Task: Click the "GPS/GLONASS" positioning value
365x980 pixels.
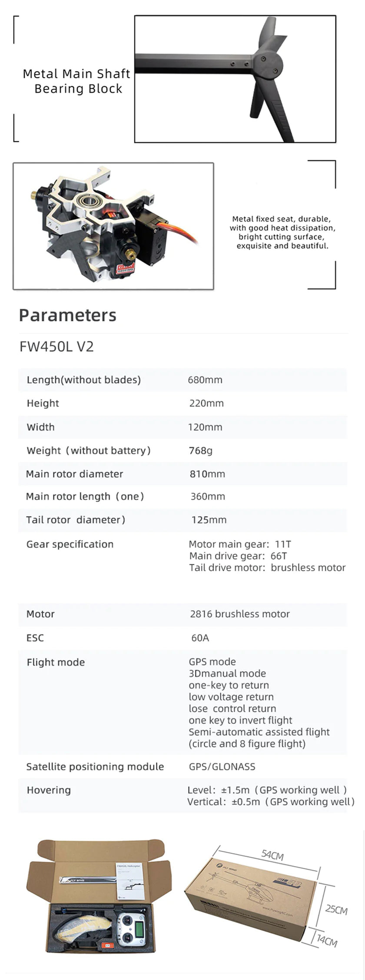Action: (222, 767)
